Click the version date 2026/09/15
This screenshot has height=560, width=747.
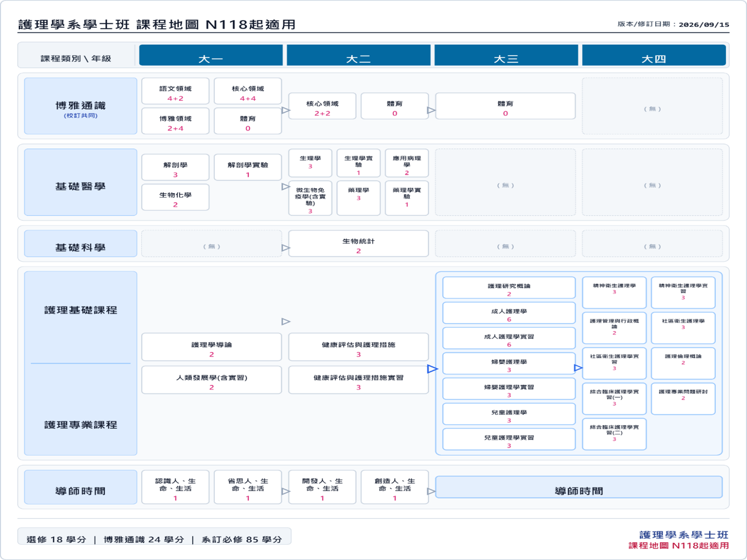point(704,24)
